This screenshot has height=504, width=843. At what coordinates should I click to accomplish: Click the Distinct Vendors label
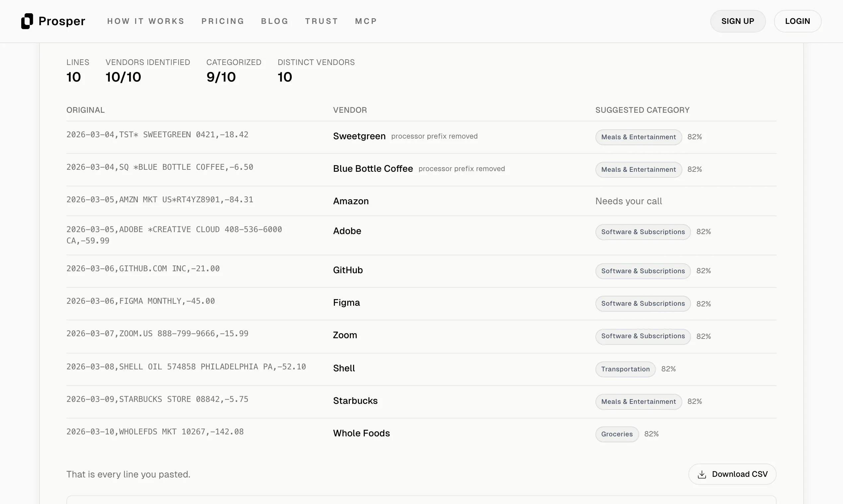(316, 62)
